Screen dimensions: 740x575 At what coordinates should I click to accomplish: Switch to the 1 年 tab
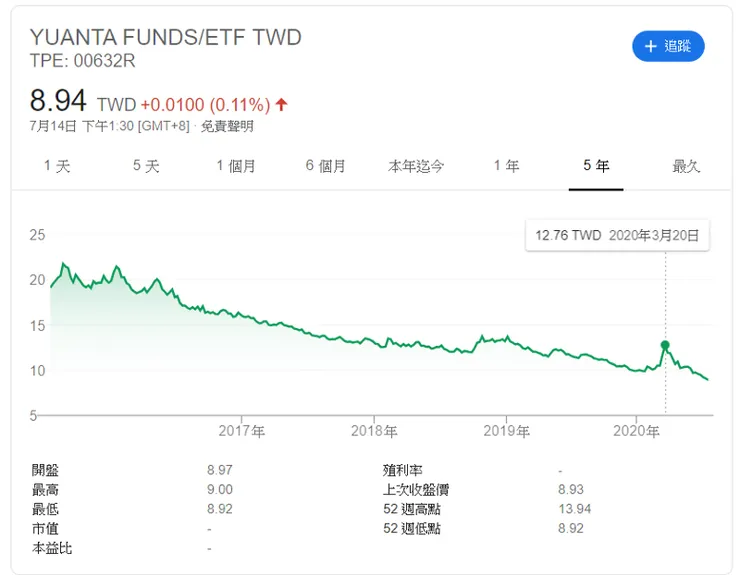coord(506,166)
